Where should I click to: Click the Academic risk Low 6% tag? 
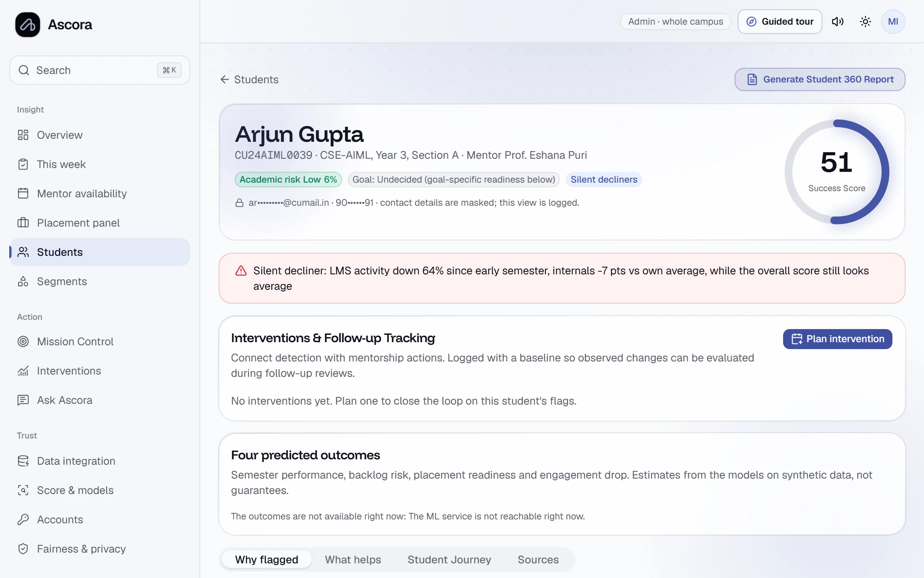[x=288, y=180]
